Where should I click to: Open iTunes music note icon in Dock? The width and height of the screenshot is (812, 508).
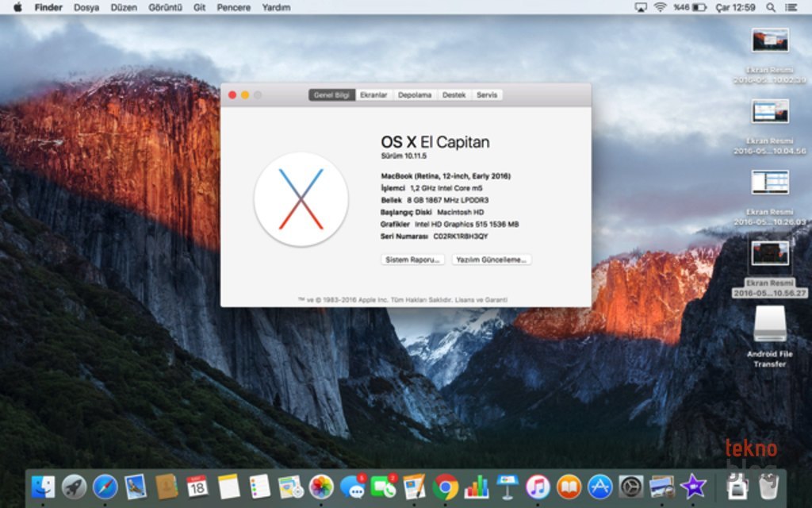pos(538,487)
